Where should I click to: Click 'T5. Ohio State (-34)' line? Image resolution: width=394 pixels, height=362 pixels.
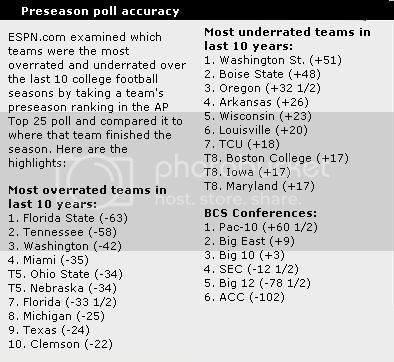point(65,274)
